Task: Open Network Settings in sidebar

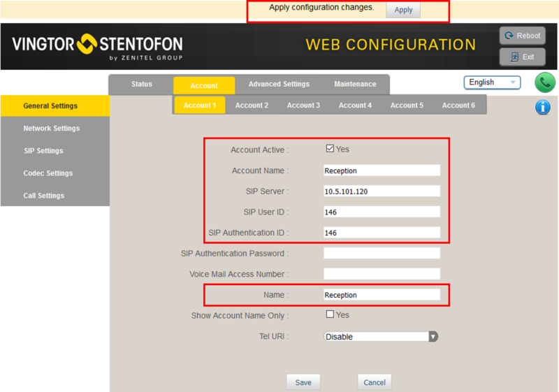Action: [55, 129]
